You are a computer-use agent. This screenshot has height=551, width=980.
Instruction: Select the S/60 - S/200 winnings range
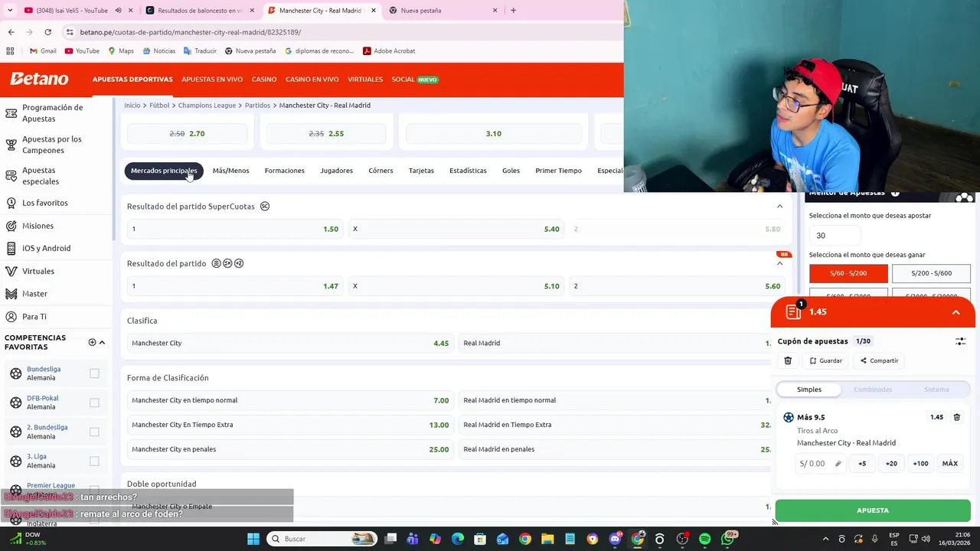848,273
